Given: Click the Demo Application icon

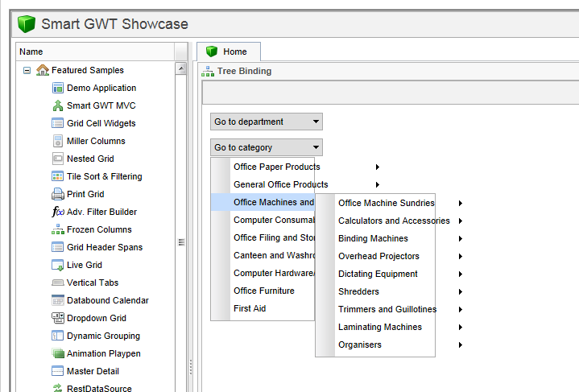Looking at the screenshot, I should pos(57,88).
